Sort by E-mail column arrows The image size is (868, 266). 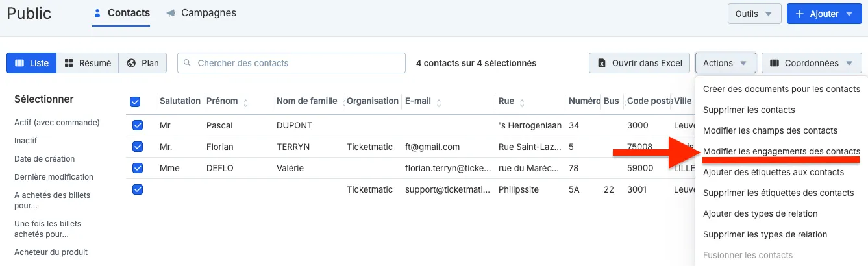coord(439,101)
